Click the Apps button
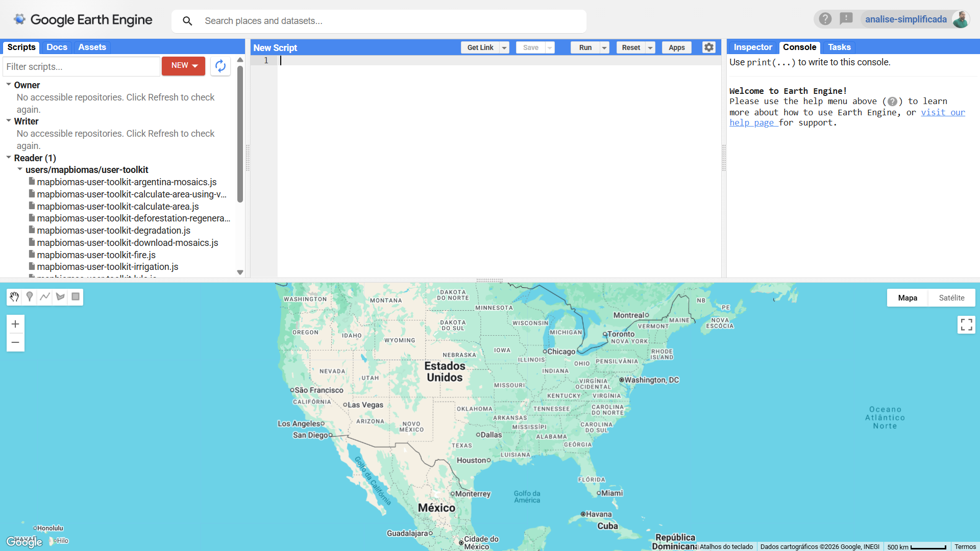 (676, 47)
